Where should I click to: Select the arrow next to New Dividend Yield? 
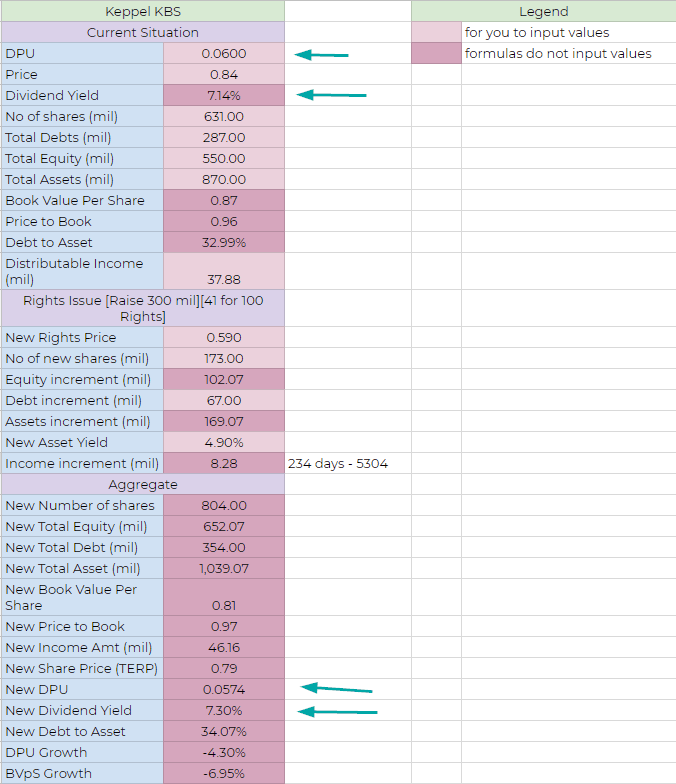[339, 711]
